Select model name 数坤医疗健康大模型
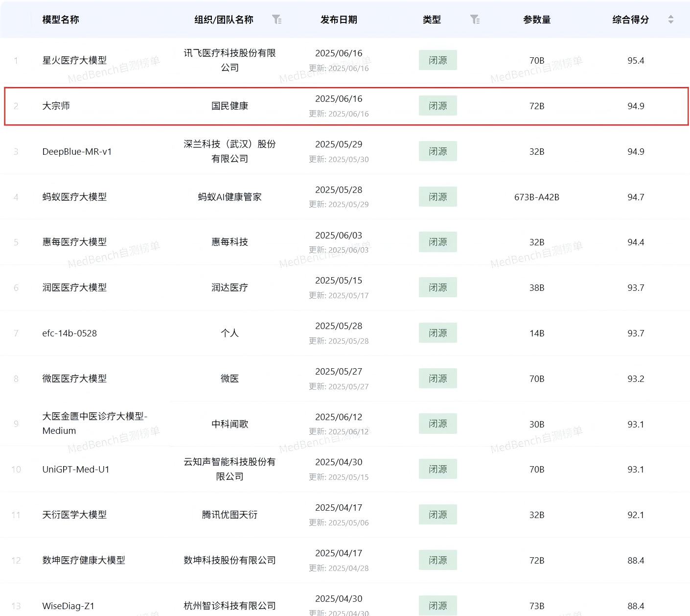The width and height of the screenshot is (690, 616). click(x=84, y=560)
